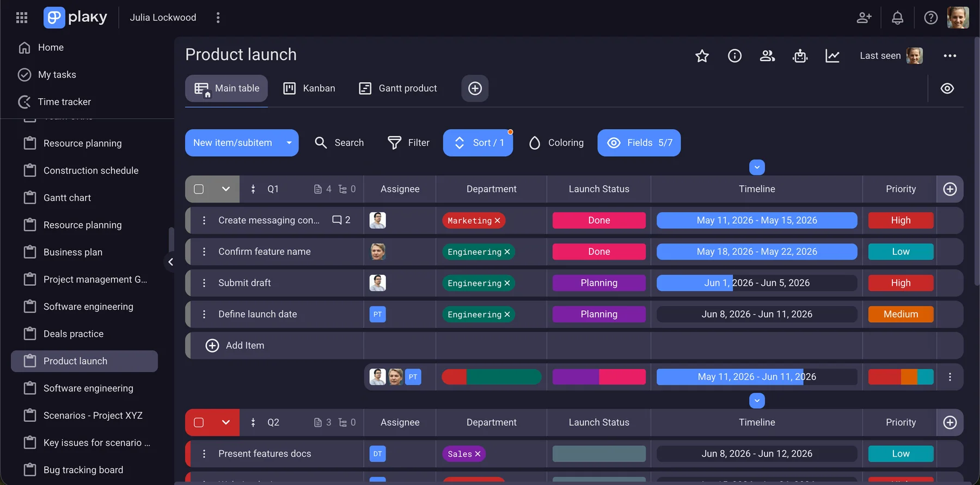Open Q1 group options dots
Screen dimensions: 980x485
coord(253,189)
